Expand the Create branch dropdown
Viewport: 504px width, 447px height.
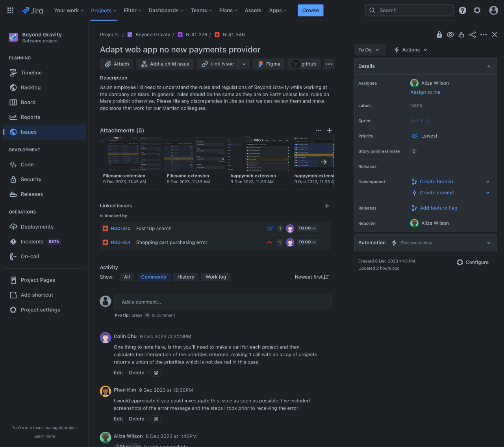click(x=488, y=182)
